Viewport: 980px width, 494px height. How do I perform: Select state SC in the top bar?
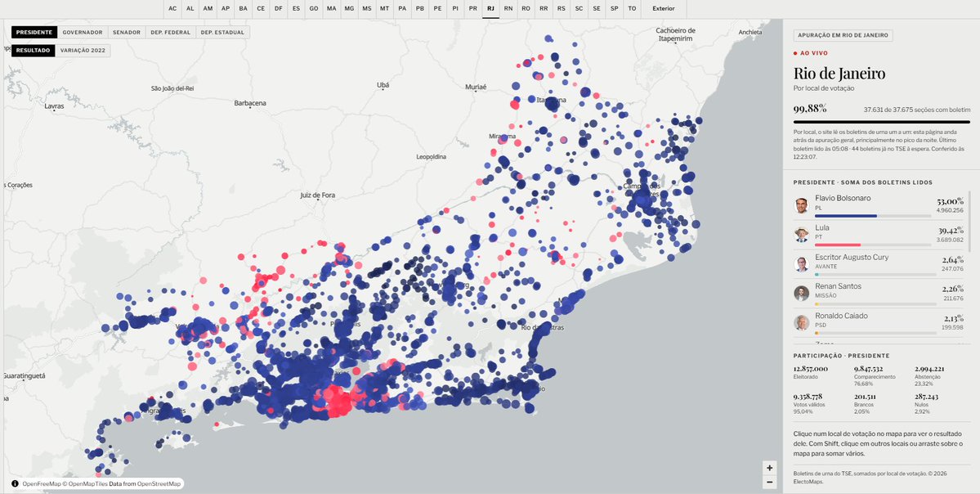click(x=579, y=9)
